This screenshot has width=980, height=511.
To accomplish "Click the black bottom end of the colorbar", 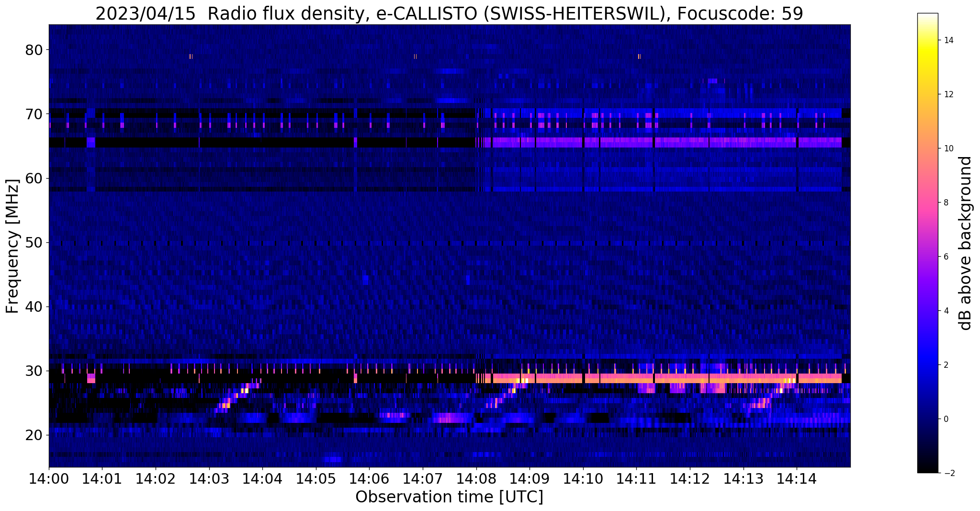I will [927, 468].
